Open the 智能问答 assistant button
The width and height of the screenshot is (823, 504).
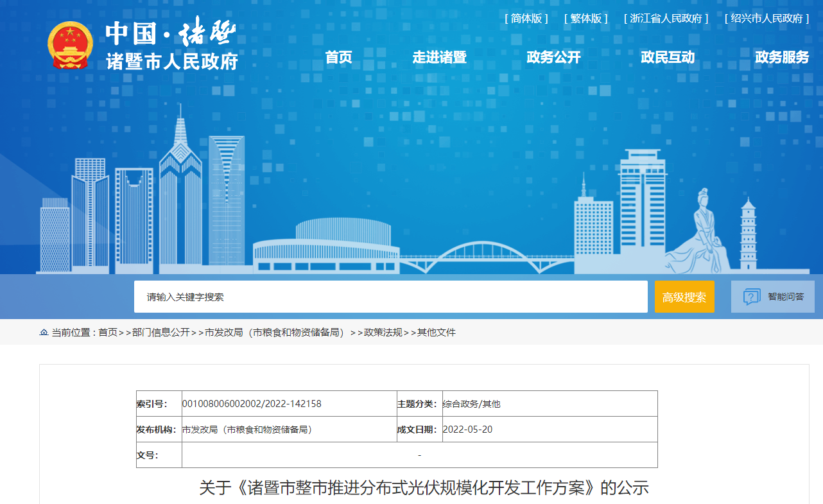pos(772,297)
